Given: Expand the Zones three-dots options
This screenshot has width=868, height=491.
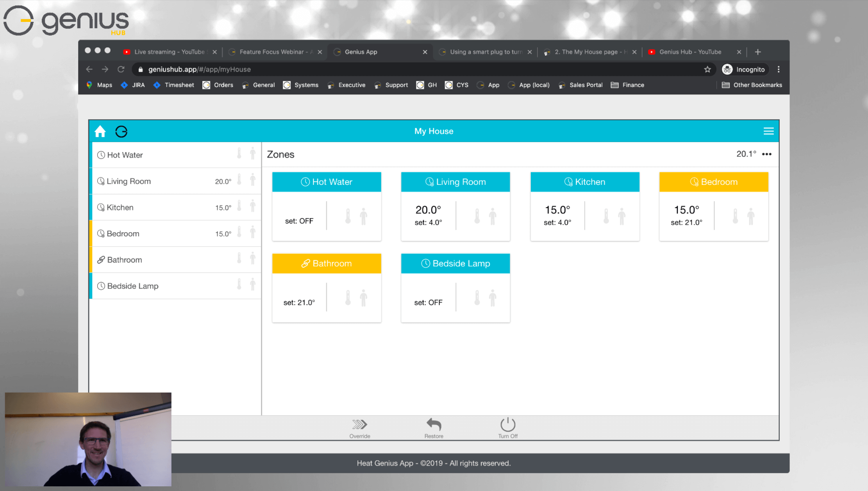Looking at the screenshot, I should 766,154.
